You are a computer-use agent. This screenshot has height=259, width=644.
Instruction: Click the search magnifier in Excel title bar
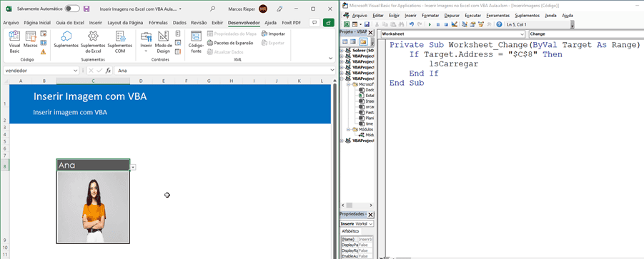pyautogui.click(x=212, y=9)
